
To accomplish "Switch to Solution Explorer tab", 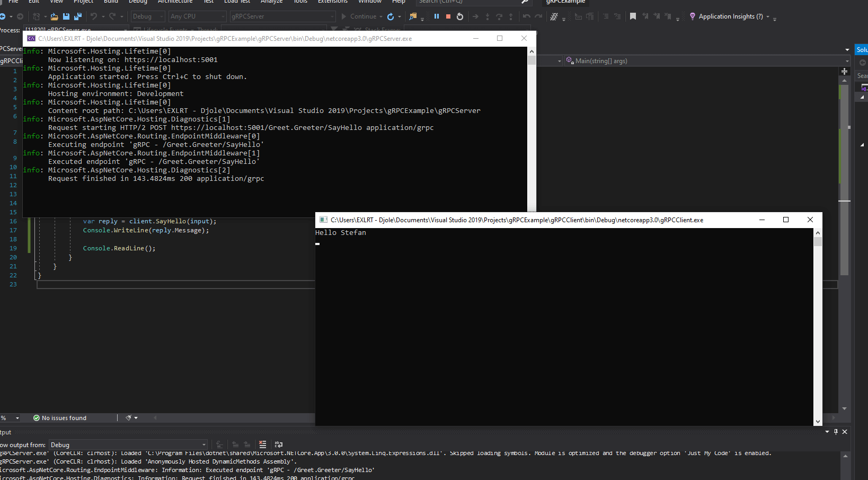I will pos(862,49).
